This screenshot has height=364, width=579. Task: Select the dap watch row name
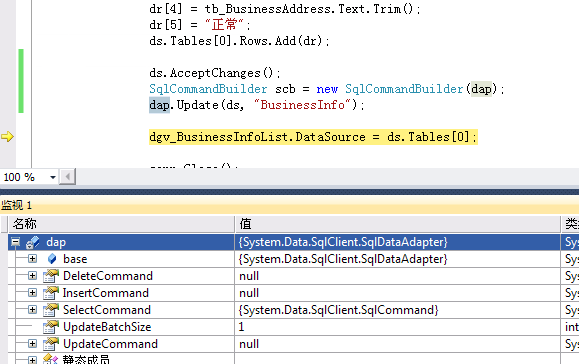pos(56,242)
